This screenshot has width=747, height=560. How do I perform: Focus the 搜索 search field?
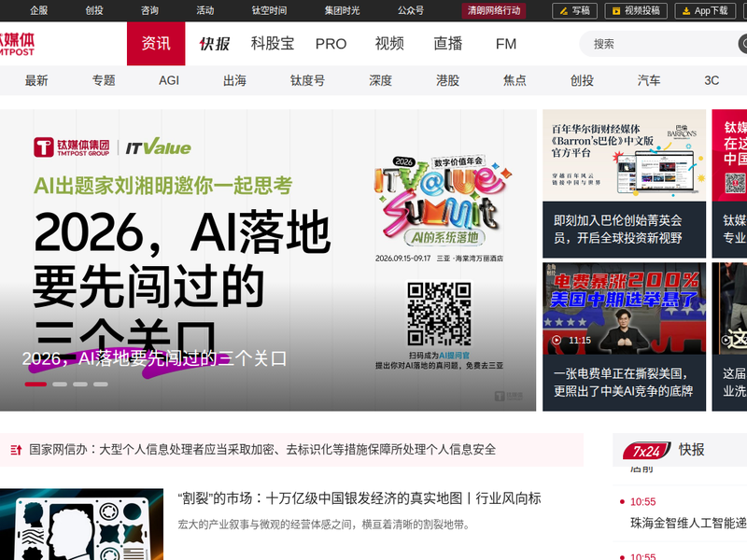tap(662, 44)
